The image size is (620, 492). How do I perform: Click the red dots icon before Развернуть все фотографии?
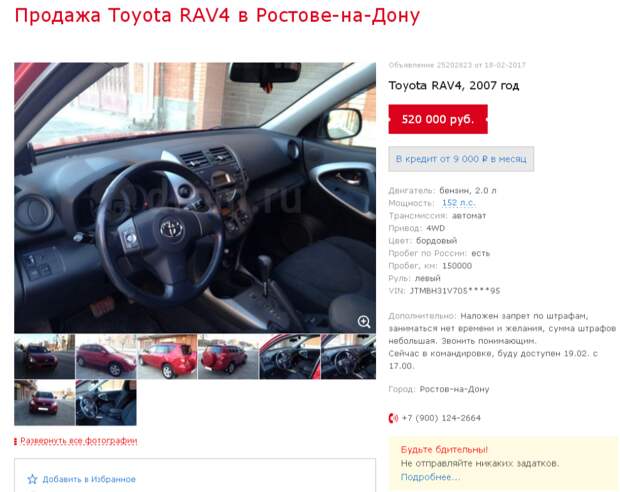[15, 441]
